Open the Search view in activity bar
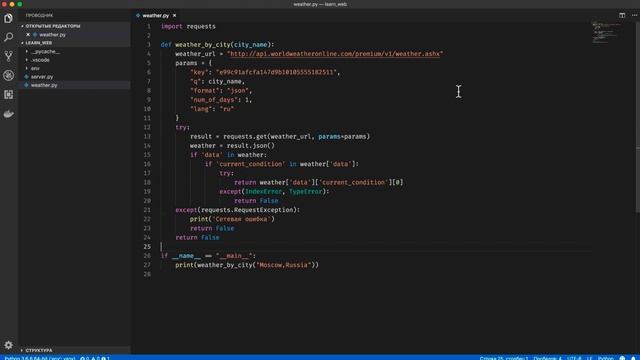640x360 pixels. click(x=9, y=37)
